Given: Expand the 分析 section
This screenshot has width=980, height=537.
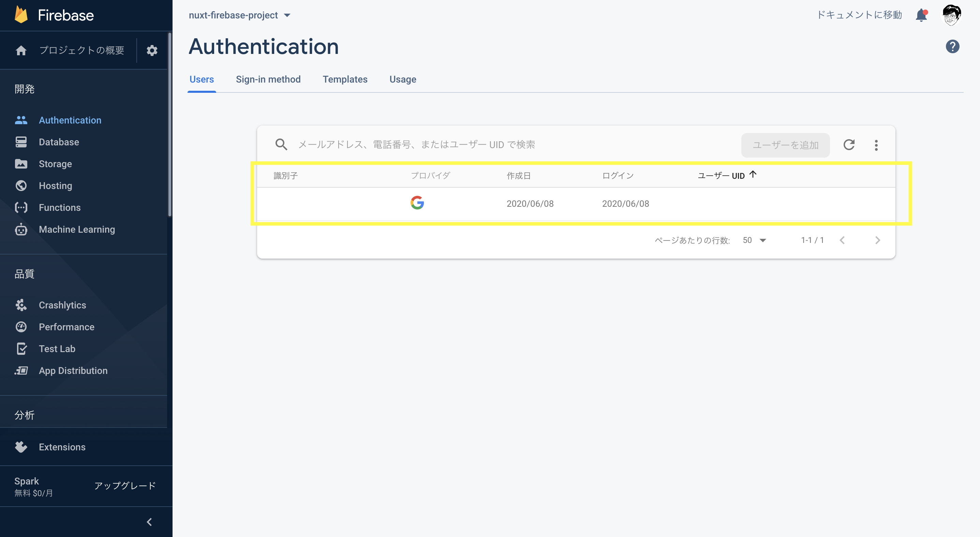Looking at the screenshot, I should click(x=24, y=415).
